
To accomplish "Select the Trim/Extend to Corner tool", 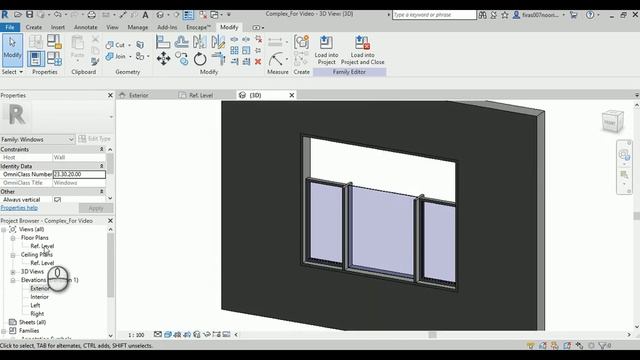I will pyautogui.click(x=219, y=59).
